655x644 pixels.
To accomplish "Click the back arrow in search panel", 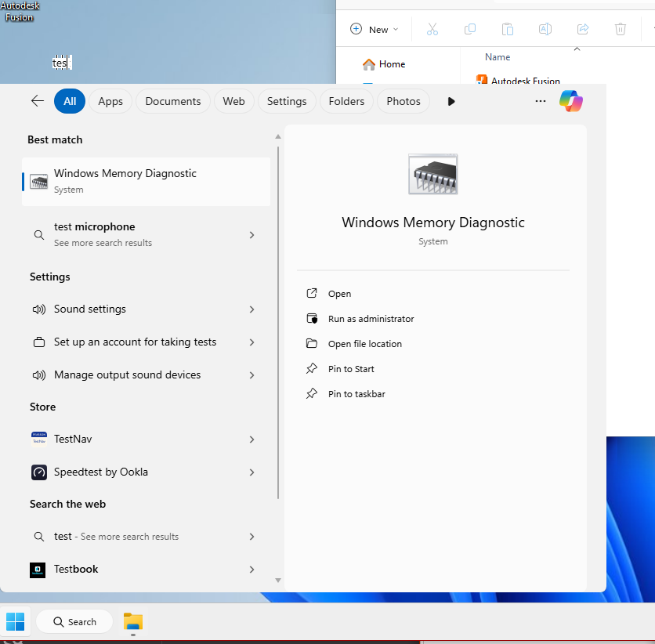I will [37, 101].
